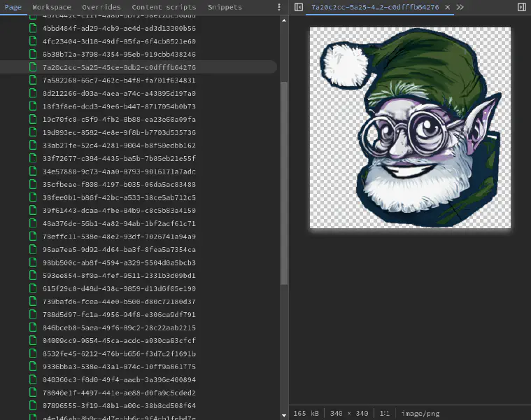Open the navigator three-dot more options menu
531x420 pixels.
click(x=279, y=7)
